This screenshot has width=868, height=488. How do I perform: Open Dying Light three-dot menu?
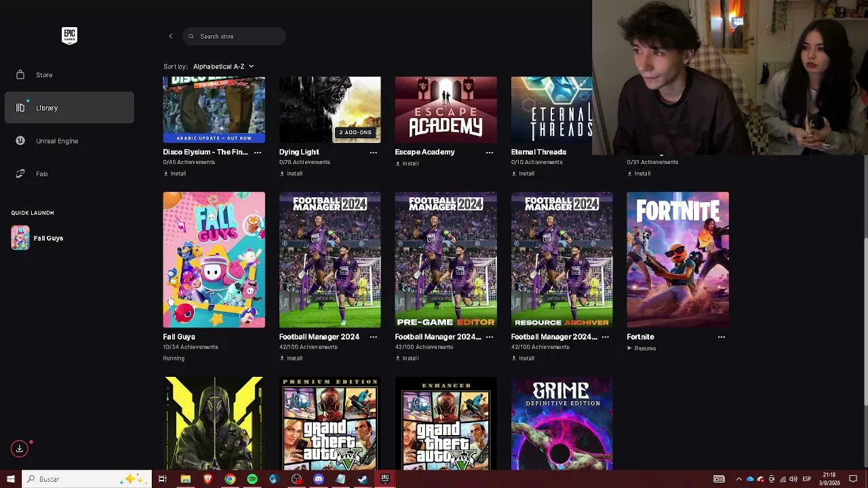[374, 152]
